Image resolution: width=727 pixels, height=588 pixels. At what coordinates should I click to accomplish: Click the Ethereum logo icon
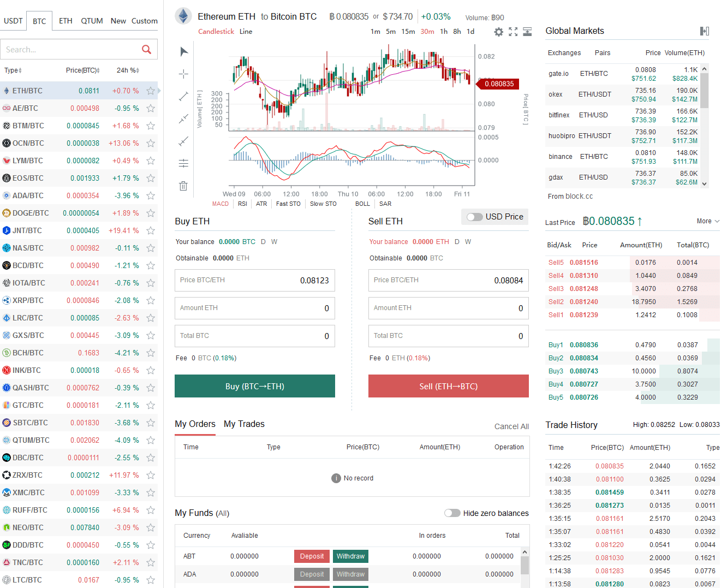pos(183,16)
